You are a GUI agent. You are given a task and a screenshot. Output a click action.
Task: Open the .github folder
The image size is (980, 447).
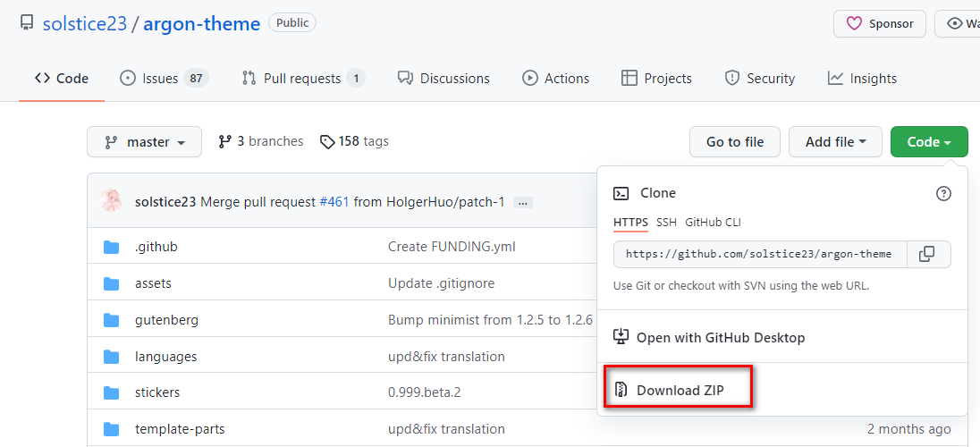click(x=156, y=247)
